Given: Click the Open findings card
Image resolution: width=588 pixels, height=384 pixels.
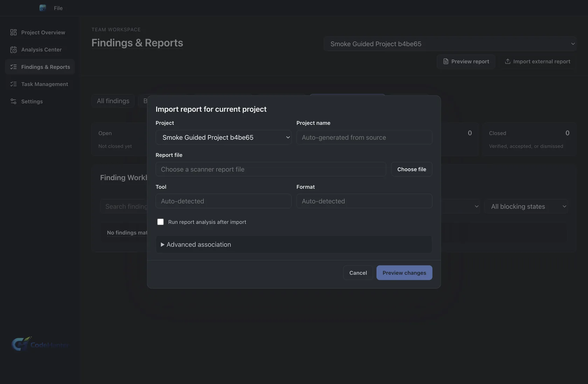Looking at the screenshot, I should pyautogui.click(x=120, y=139).
